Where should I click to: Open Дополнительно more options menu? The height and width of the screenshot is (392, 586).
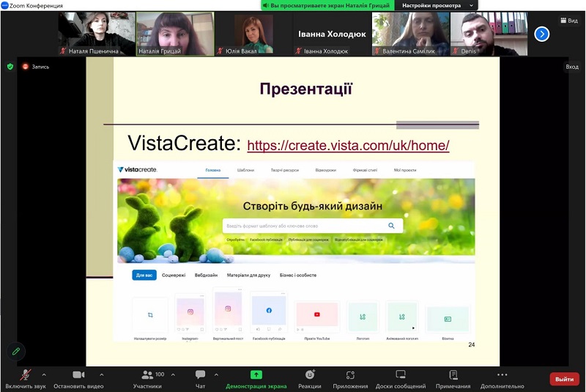point(502,380)
